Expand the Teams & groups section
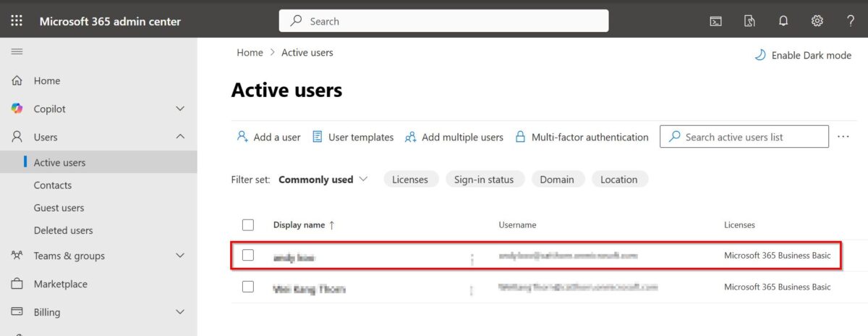 pos(180,256)
